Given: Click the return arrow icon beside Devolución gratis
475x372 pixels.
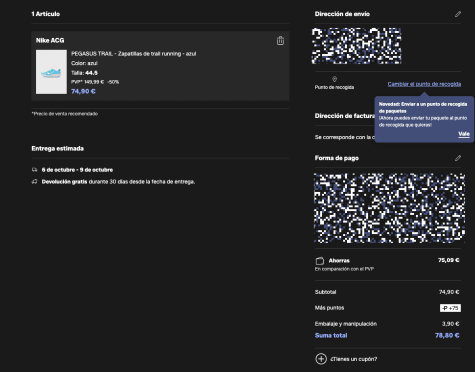Looking at the screenshot, I should 34,182.
